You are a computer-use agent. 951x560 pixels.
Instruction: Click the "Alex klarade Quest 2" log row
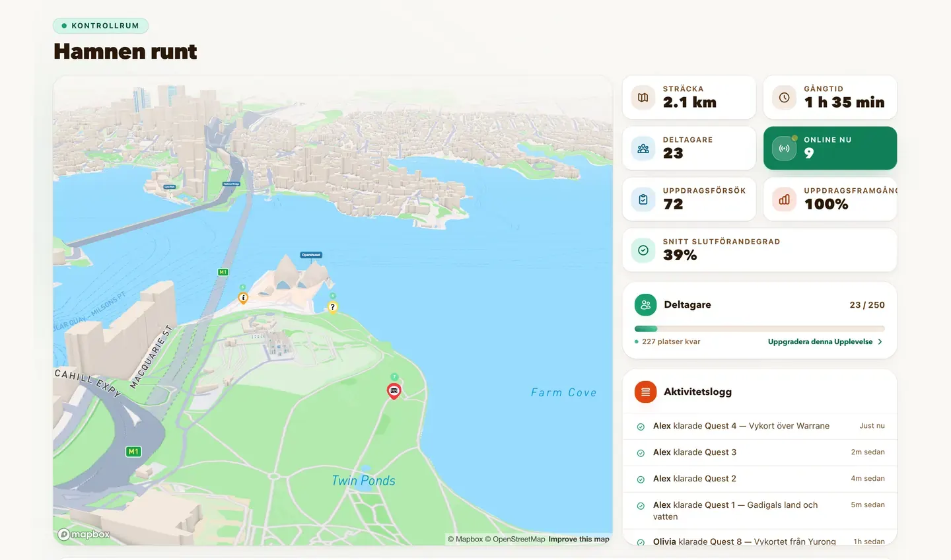click(759, 479)
